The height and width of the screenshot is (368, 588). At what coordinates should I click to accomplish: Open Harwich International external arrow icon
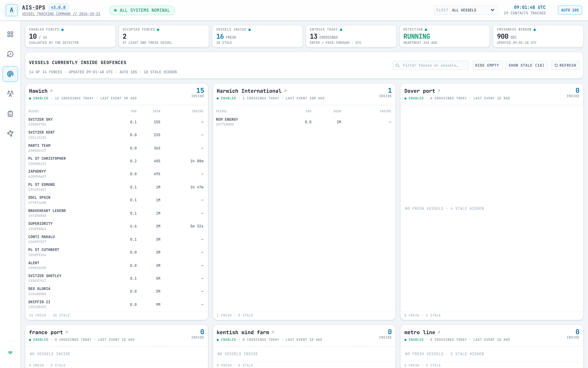coord(285,91)
